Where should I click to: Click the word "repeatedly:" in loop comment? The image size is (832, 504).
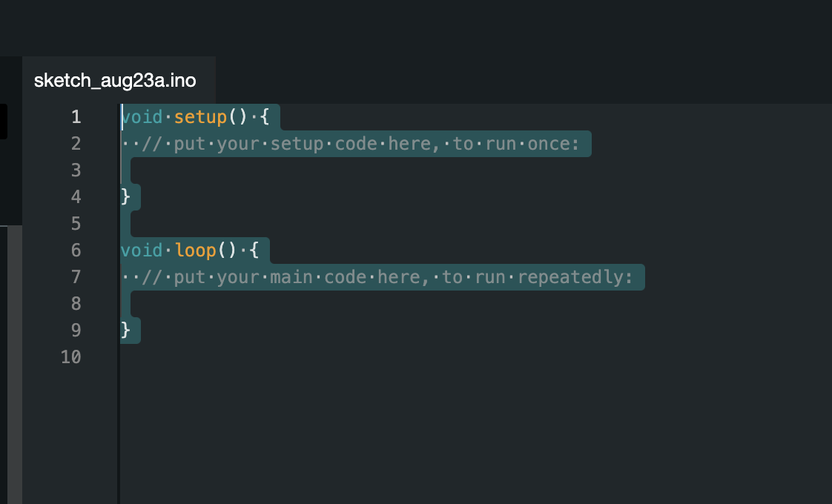(575, 277)
